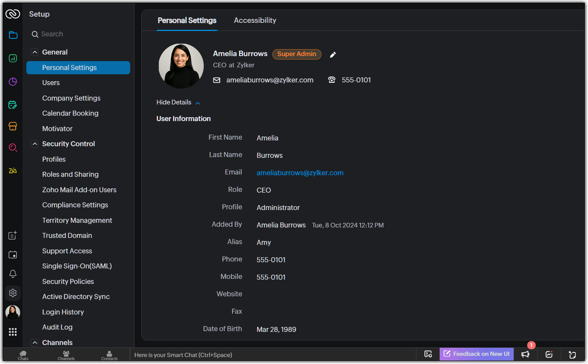
Task: Collapse the Channels section in Setup
Action: tap(35, 343)
